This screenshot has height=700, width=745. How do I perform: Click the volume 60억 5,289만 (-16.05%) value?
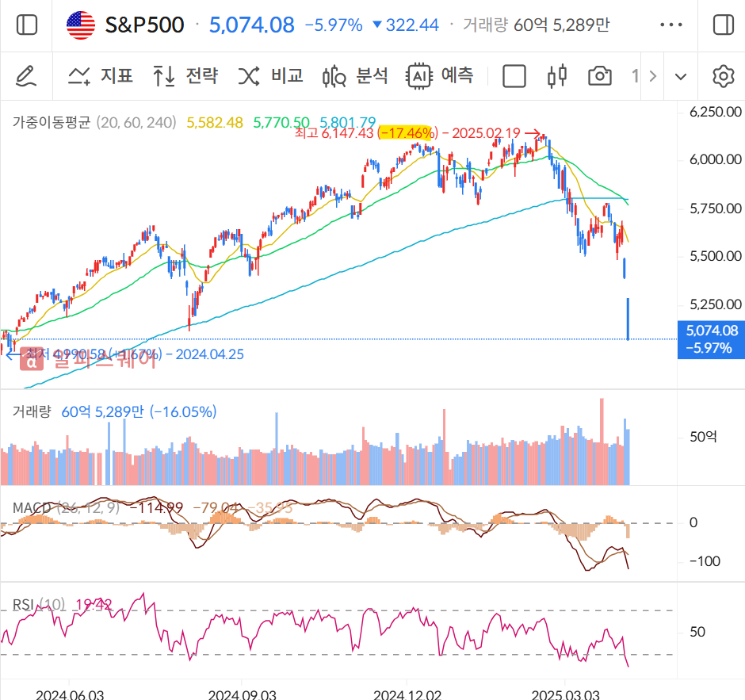pos(139,411)
